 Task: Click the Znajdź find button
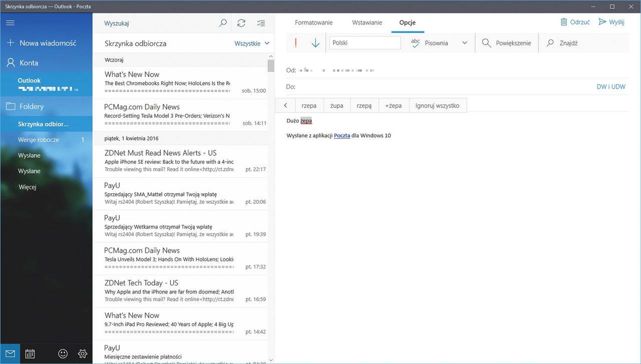pyautogui.click(x=562, y=43)
